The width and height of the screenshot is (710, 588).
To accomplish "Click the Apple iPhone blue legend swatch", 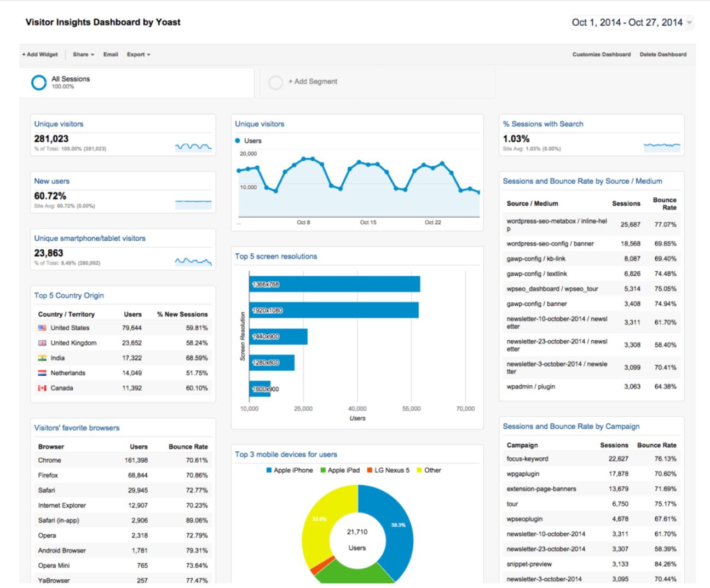I will [269, 470].
